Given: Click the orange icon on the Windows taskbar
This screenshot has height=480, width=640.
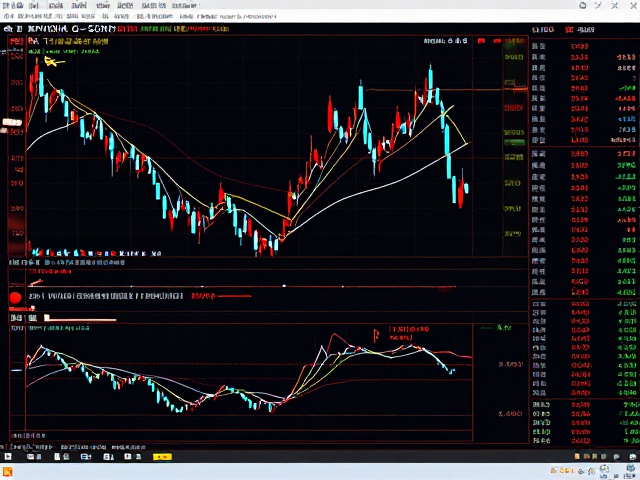Looking at the screenshot, I should click(7, 472).
